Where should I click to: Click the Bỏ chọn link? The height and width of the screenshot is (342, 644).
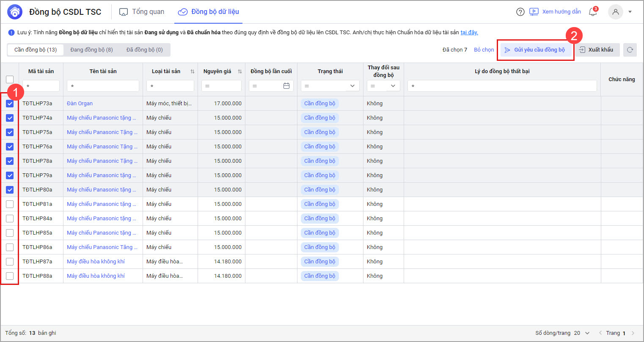pyautogui.click(x=484, y=50)
